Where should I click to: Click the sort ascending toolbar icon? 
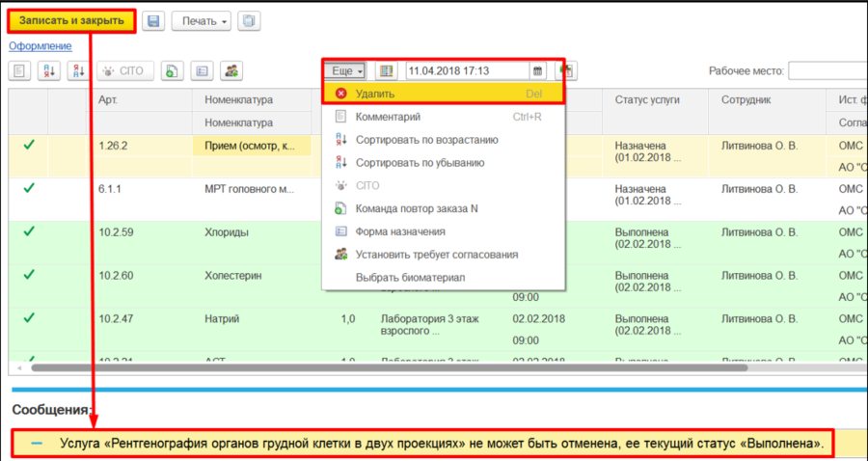(x=48, y=70)
